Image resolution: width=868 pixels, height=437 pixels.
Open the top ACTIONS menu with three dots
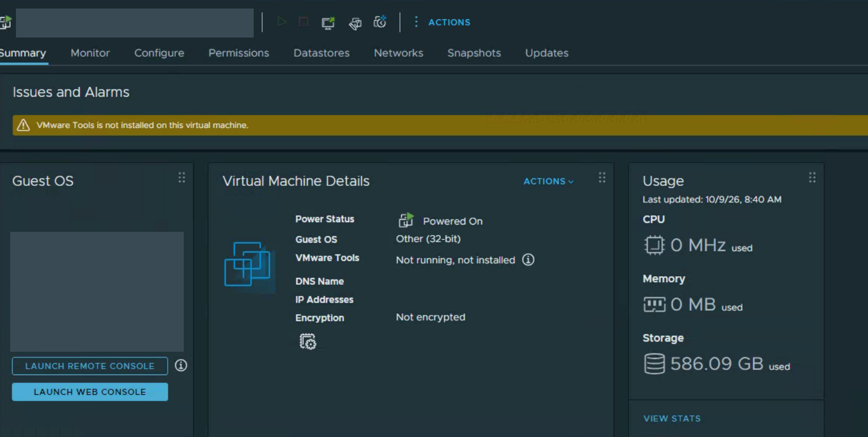tap(441, 22)
